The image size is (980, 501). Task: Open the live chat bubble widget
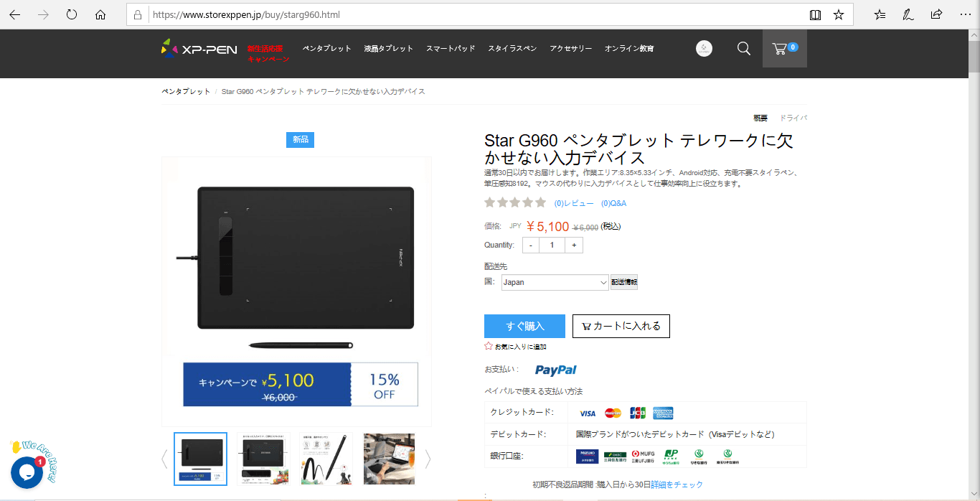click(x=27, y=473)
